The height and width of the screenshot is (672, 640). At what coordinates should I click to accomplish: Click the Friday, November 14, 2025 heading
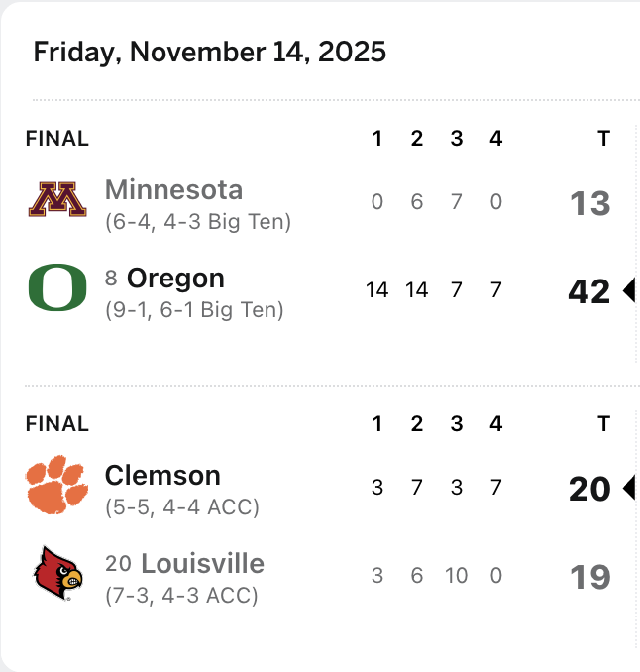tap(209, 52)
